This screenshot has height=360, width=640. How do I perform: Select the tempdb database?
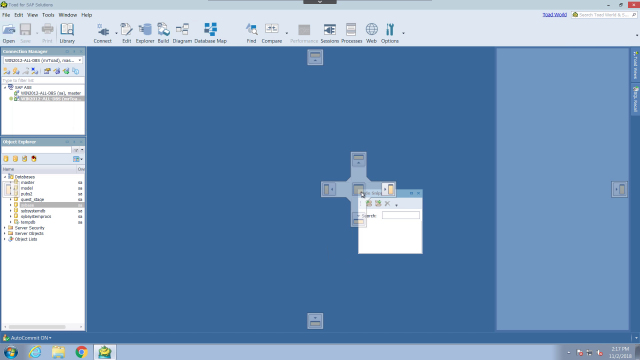point(28,222)
